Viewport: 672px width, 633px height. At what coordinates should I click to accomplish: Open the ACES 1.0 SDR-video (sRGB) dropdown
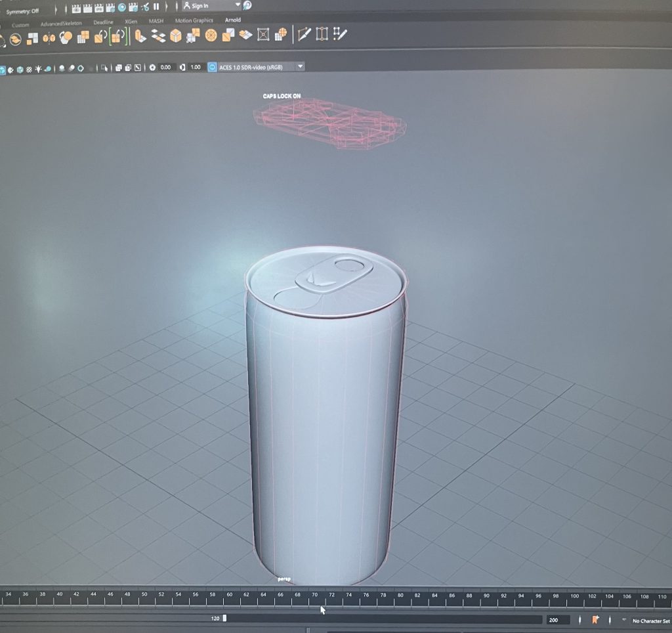pyautogui.click(x=256, y=67)
